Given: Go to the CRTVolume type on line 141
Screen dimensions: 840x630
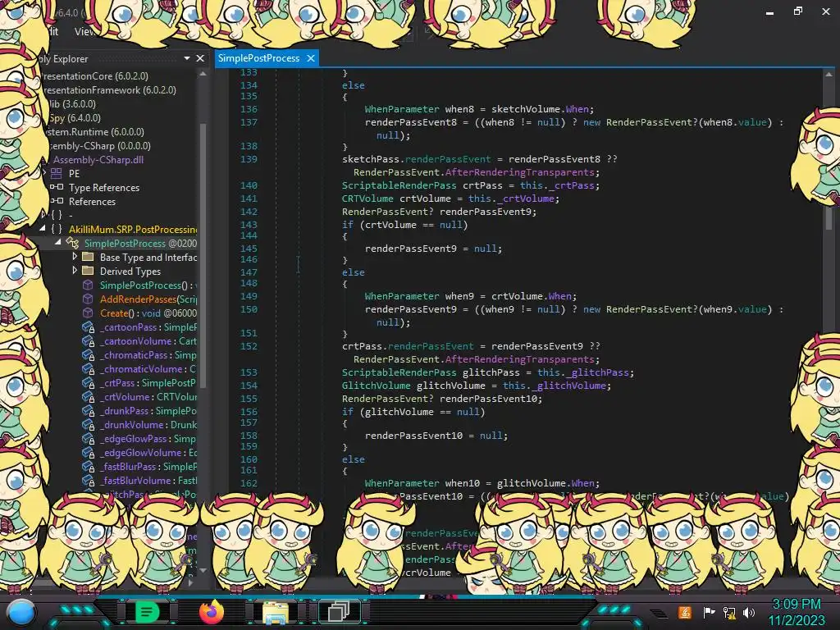Looking at the screenshot, I should click(367, 199).
